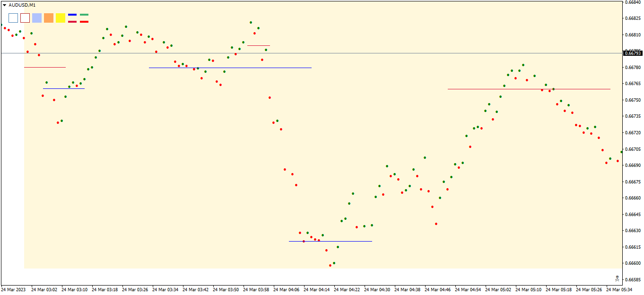Viewport: 644px width, 295px height.
Task: Click price label 0.66660
Action: (633, 198)
